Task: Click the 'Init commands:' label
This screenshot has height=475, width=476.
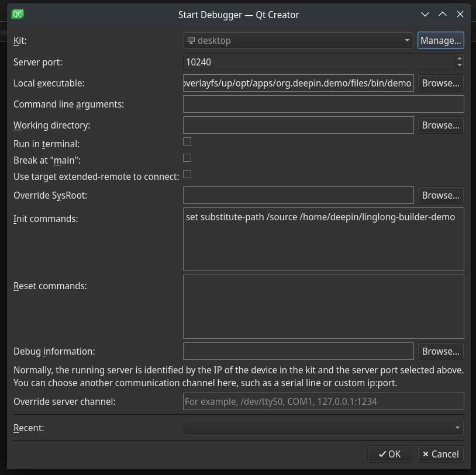Action: tap(46, 219)
